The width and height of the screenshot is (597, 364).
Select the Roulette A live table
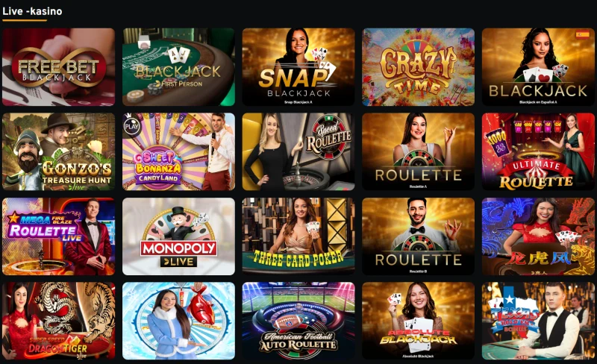(x=419, y=151)
